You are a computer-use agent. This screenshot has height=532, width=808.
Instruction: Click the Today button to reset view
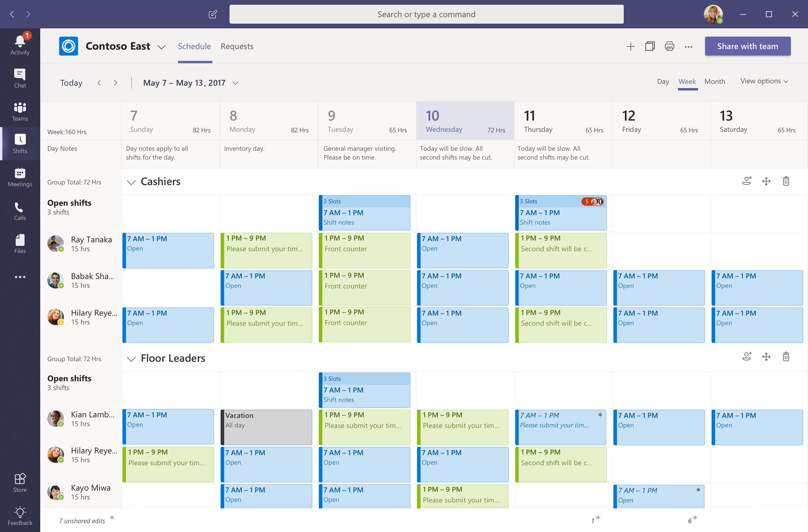(71, 82)
